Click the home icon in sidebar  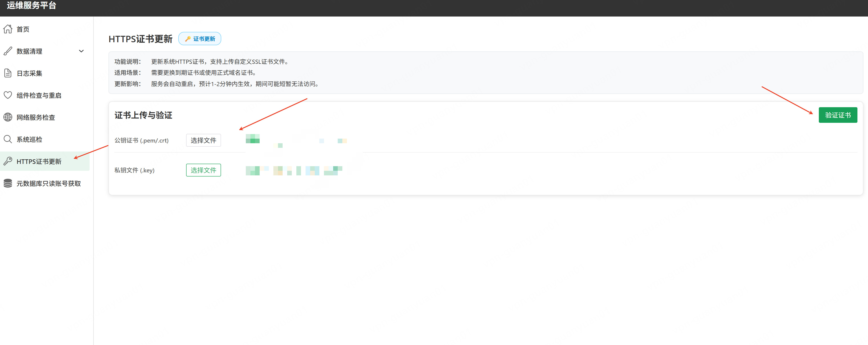pos(8,29)
